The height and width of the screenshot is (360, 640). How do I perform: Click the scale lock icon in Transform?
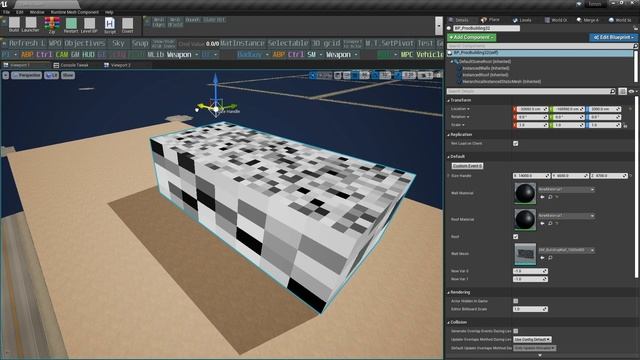pos(625,125)
